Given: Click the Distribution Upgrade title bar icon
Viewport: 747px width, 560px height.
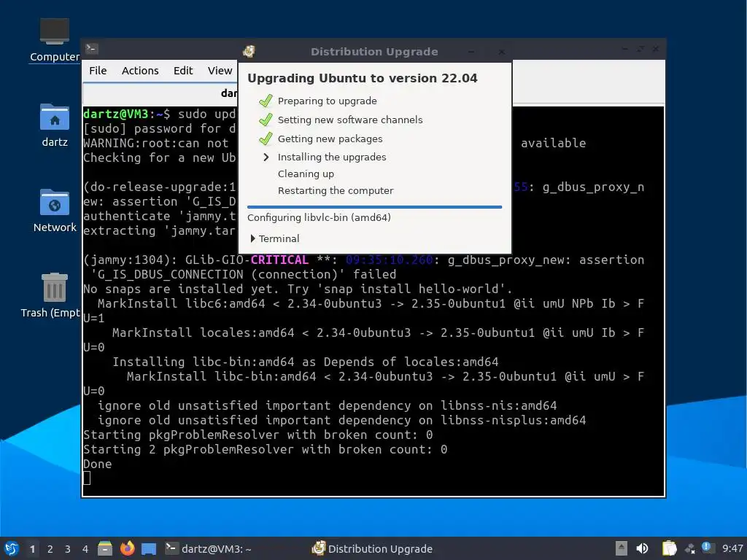Looking at the screenshot, I should tap(249, 52).
